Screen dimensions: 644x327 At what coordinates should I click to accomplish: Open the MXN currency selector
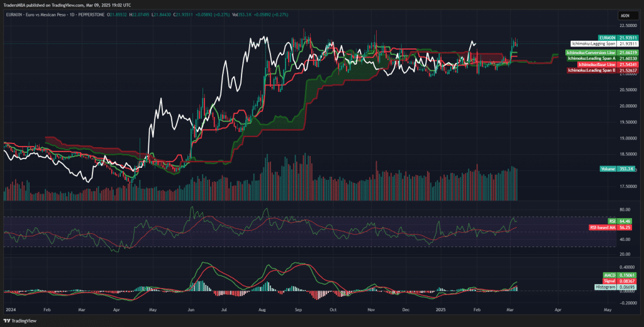tap(625, 14)
